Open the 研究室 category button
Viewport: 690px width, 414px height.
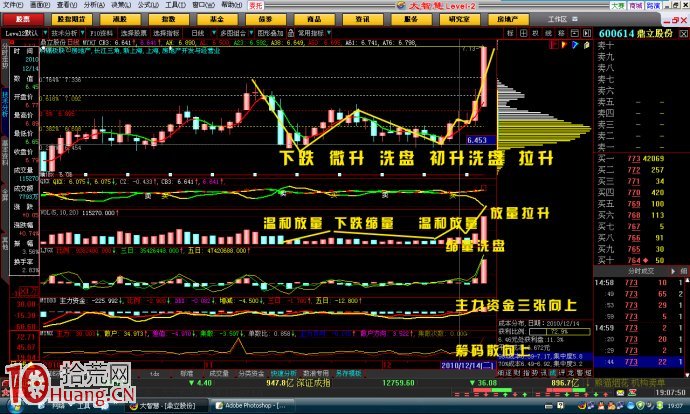coord(459,19)
